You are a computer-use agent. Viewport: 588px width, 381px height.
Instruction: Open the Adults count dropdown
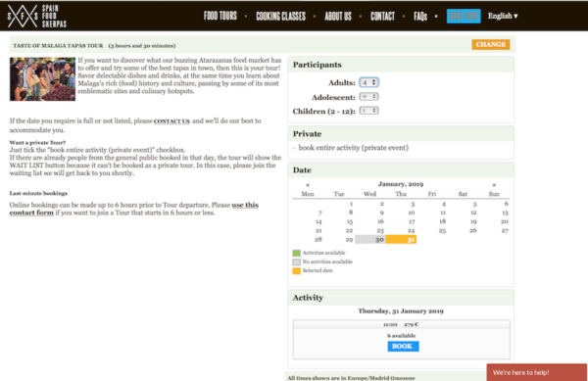[369, 82]
